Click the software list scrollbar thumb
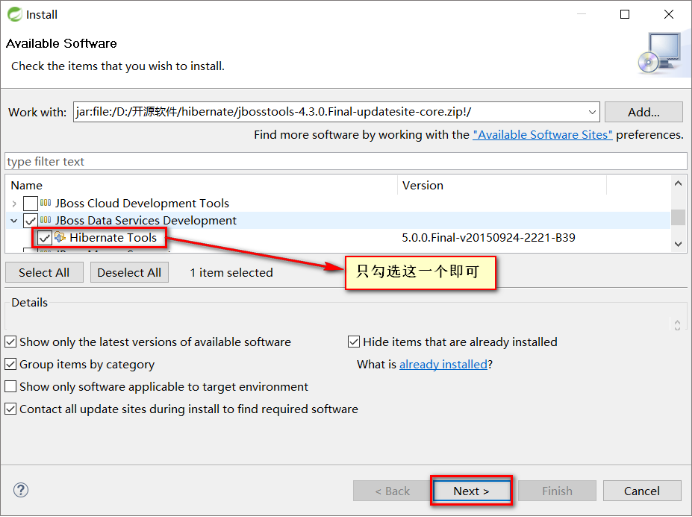692x517 pixels. 678,217
